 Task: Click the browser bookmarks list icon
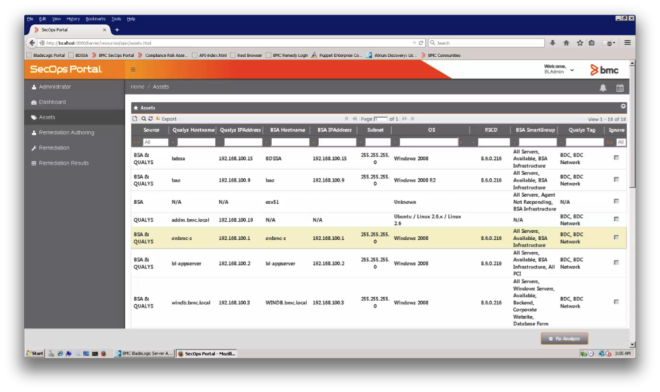(591, 43)
